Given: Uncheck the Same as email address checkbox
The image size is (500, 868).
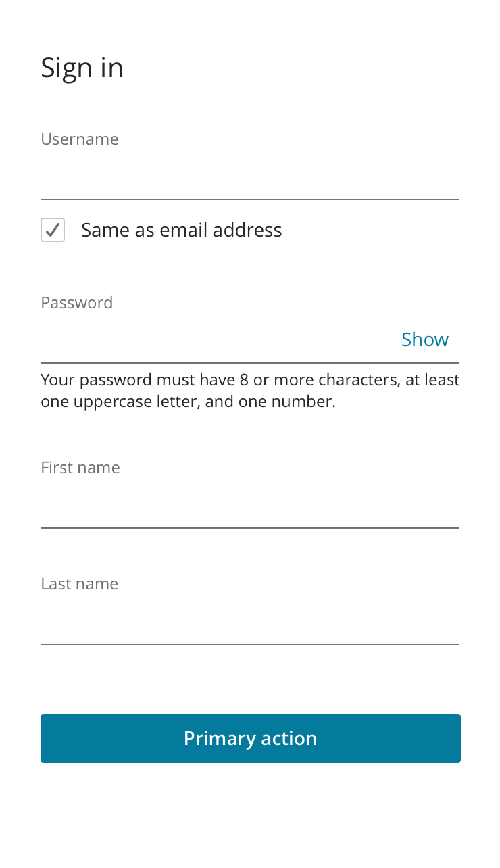Looking at the screenshot, I should (x=53, y=231).
